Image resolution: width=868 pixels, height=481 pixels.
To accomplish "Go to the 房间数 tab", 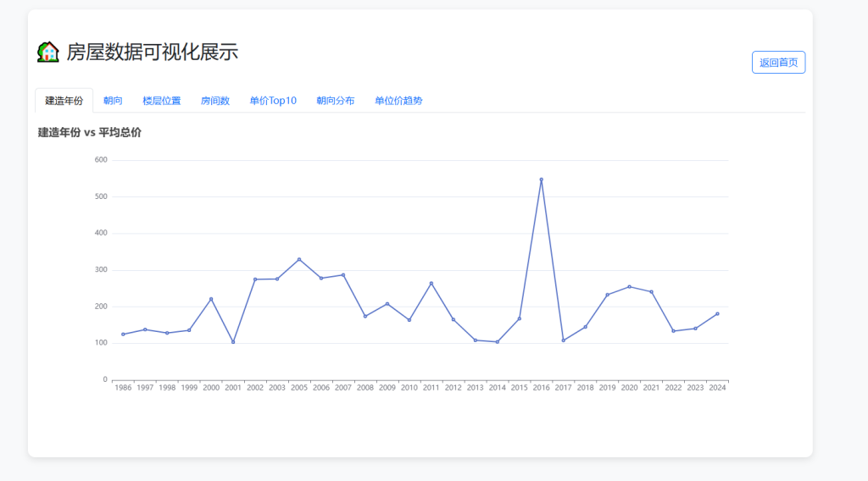I will point(215,101).
